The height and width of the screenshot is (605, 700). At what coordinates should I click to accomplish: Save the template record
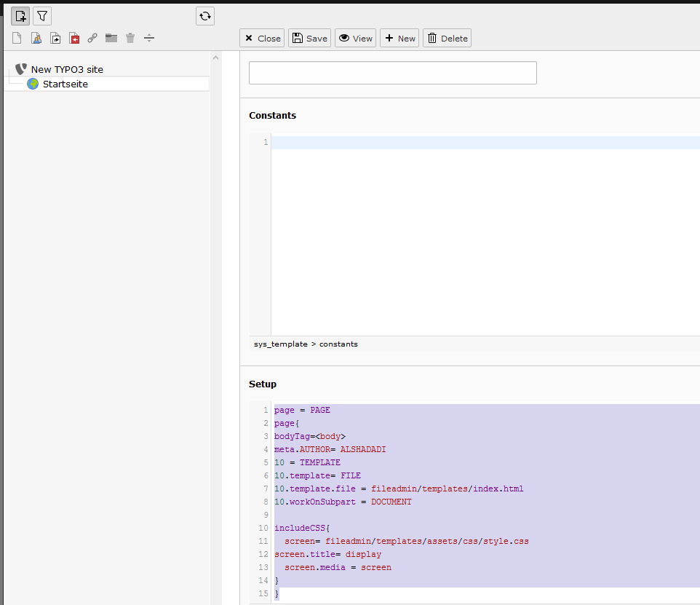pyautogui.click(x=309, y=38)
